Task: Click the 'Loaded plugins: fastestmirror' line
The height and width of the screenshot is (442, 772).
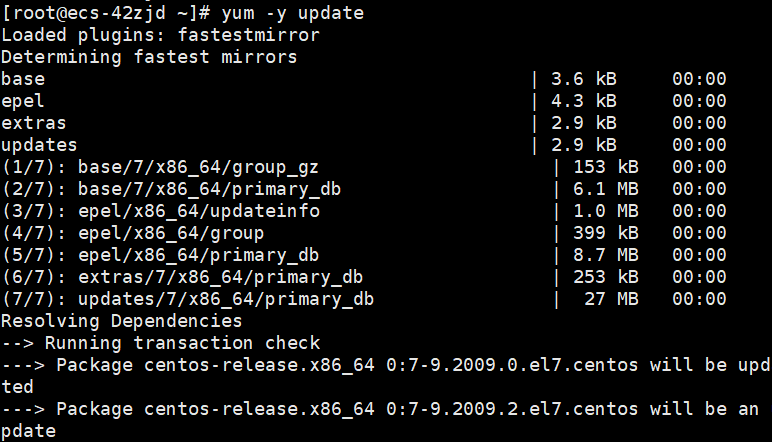Action: (x=161, y=35)
